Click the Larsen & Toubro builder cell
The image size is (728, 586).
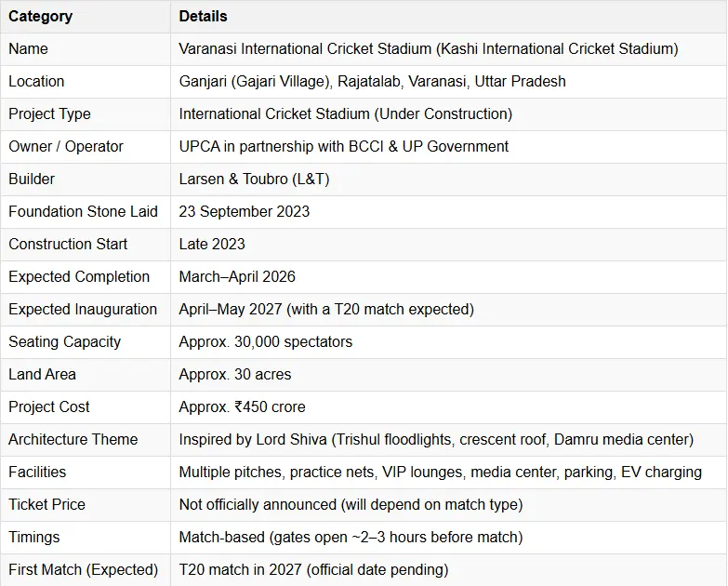point(254,179)
